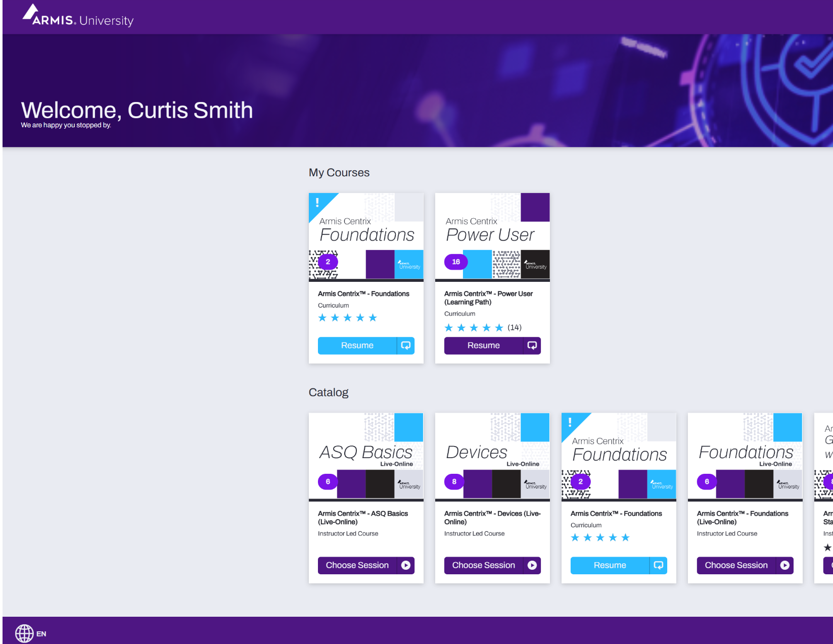Open the Devices catalog thumbnail
This screenshot has height=644, width=833.
click(x=492, y=457)
